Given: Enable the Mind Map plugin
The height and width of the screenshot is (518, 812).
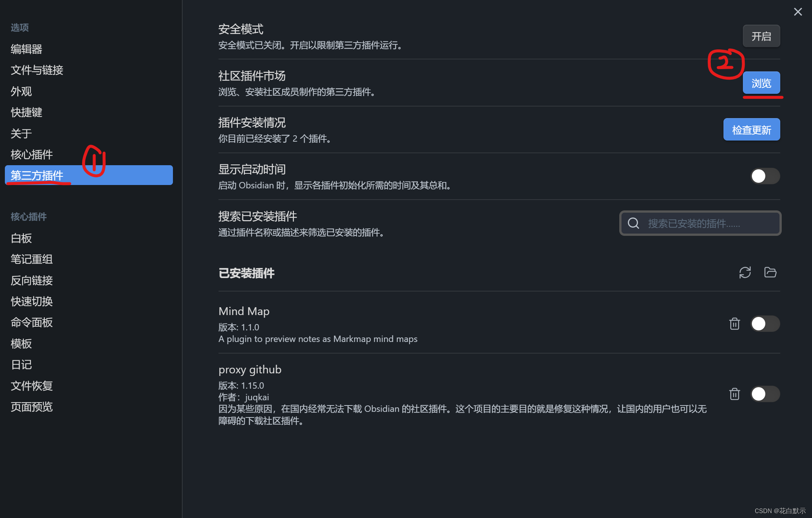Looking at the screenshot, I should pyautogui.click(x=765, y=324).
